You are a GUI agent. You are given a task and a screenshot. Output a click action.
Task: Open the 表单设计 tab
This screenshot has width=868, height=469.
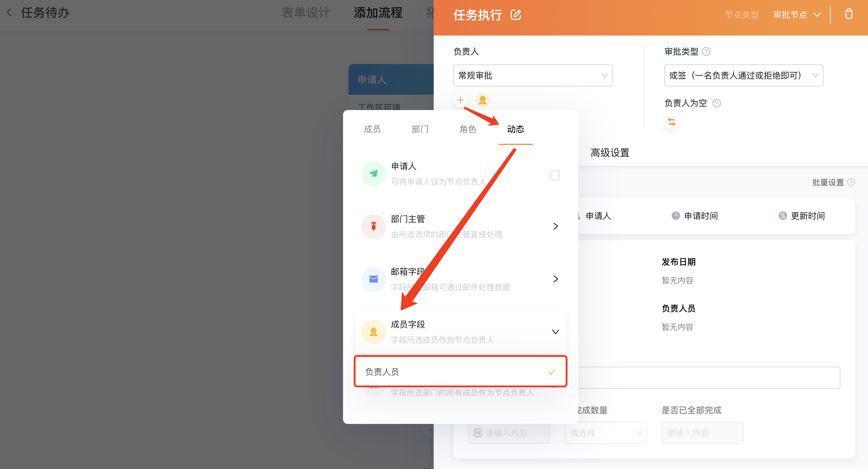pyautogui.click(x=306, y=13)
